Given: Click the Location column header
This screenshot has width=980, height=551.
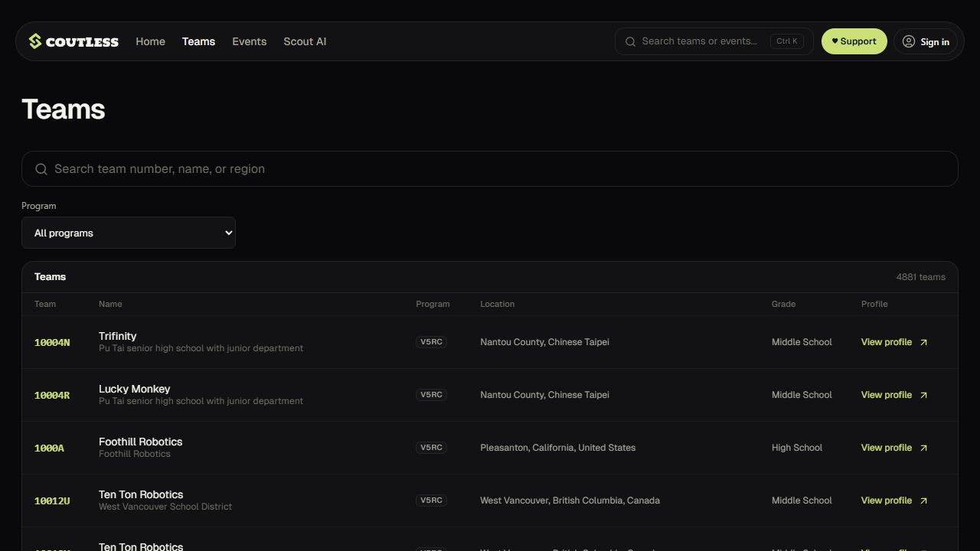Looking at the screenshot, I should [x=497, y=304].
